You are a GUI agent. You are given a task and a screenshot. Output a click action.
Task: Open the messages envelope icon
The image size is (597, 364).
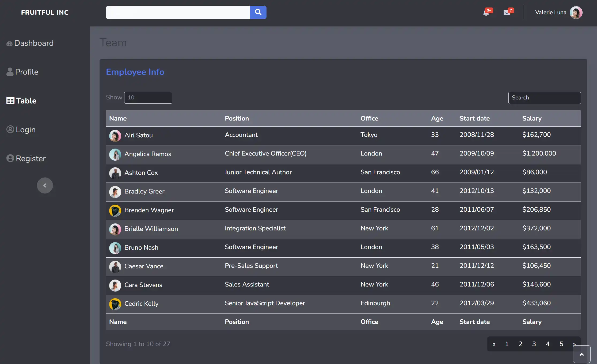click(x=507, y=13)
